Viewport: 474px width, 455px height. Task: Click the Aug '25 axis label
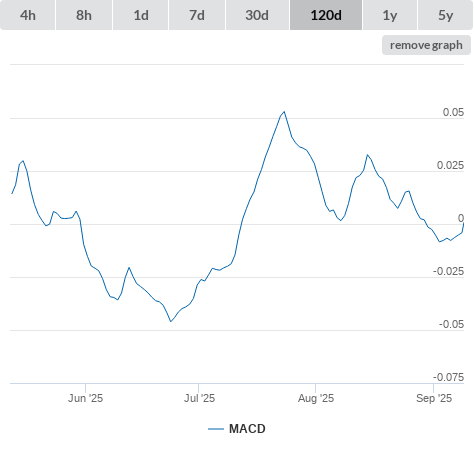click(316, 398)
